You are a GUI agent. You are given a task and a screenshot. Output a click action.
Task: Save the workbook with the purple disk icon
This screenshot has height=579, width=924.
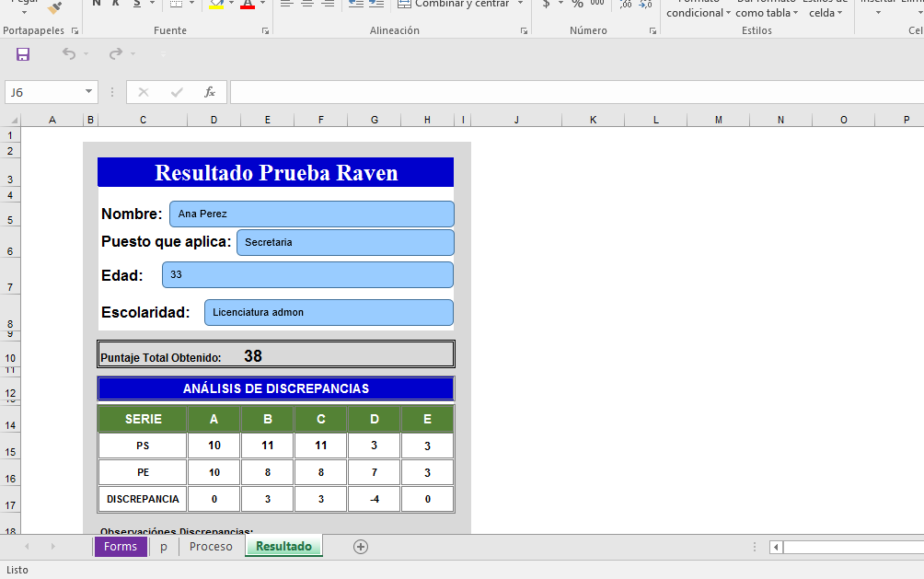point(23,54)
